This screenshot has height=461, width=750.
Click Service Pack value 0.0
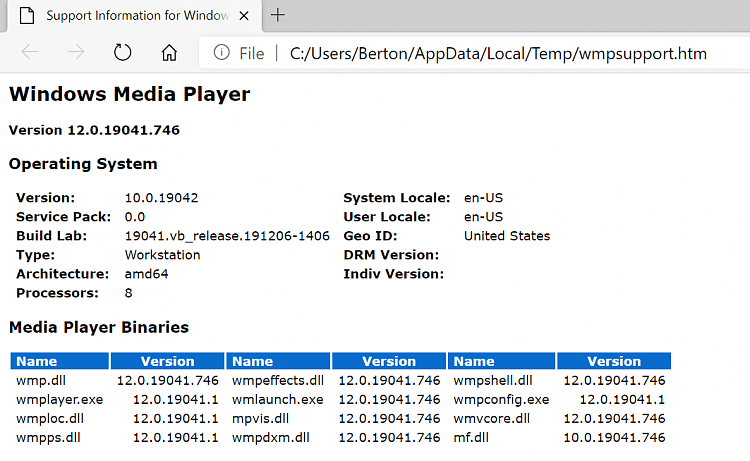[x=134, y=217]
